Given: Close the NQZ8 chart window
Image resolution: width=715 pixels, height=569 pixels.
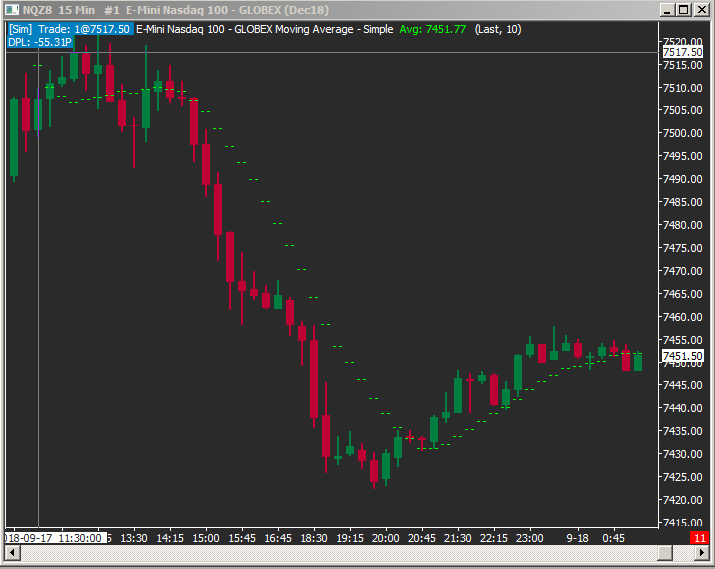Looking at the screenshot, I should tap(701, 10).
